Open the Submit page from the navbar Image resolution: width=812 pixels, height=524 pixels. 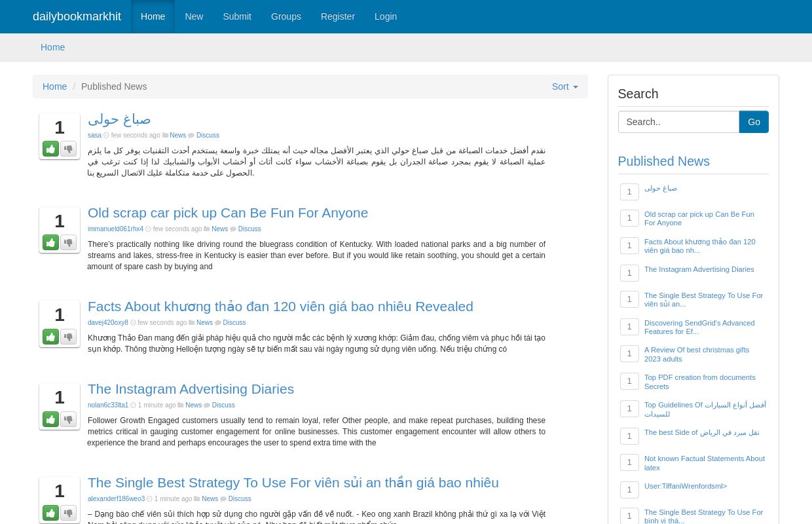237,16
